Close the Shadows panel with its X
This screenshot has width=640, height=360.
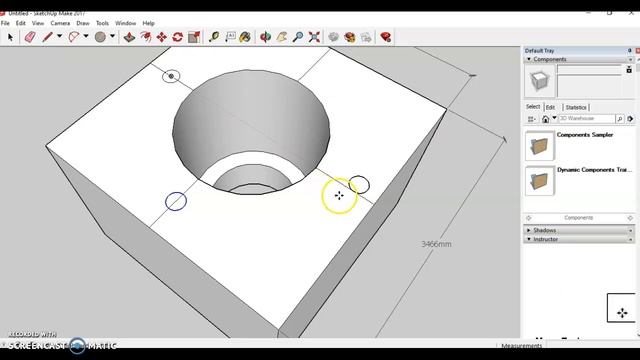point(631,231)
